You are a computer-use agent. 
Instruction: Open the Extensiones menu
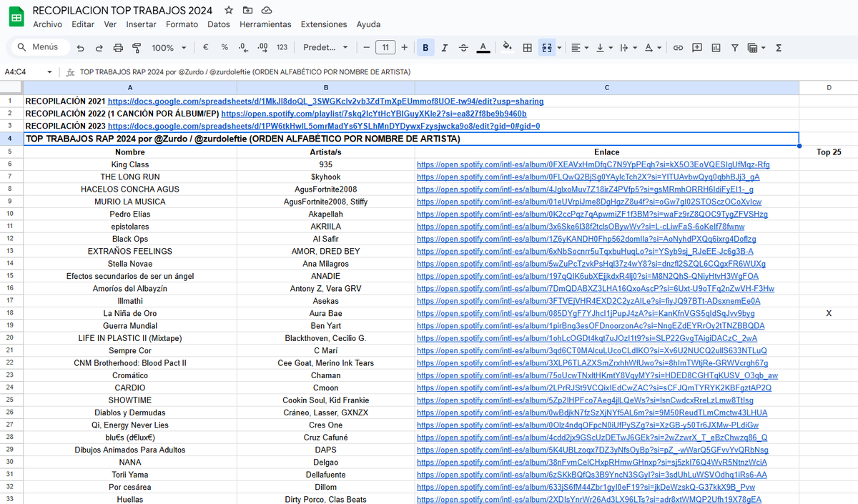(x=324, y=24)
